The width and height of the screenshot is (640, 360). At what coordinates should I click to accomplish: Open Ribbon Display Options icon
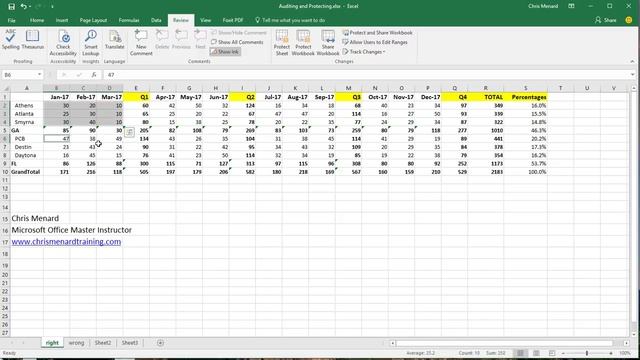[571, 6]
